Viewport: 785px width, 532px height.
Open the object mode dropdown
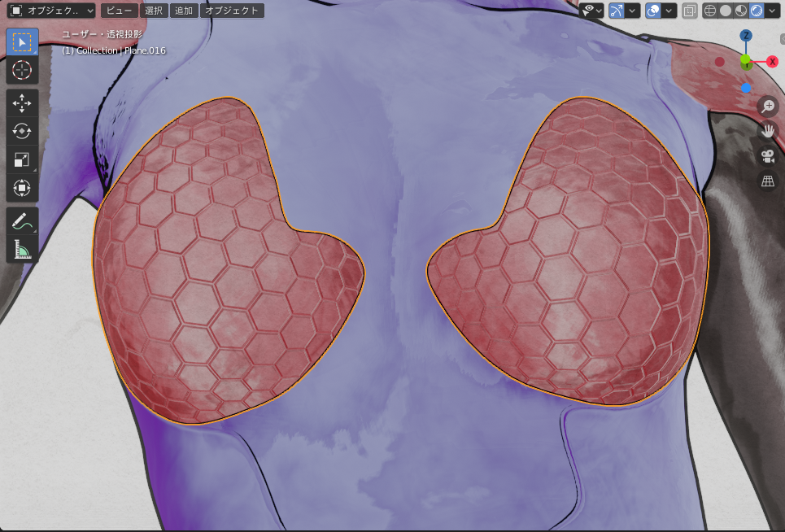click(51, 11)
